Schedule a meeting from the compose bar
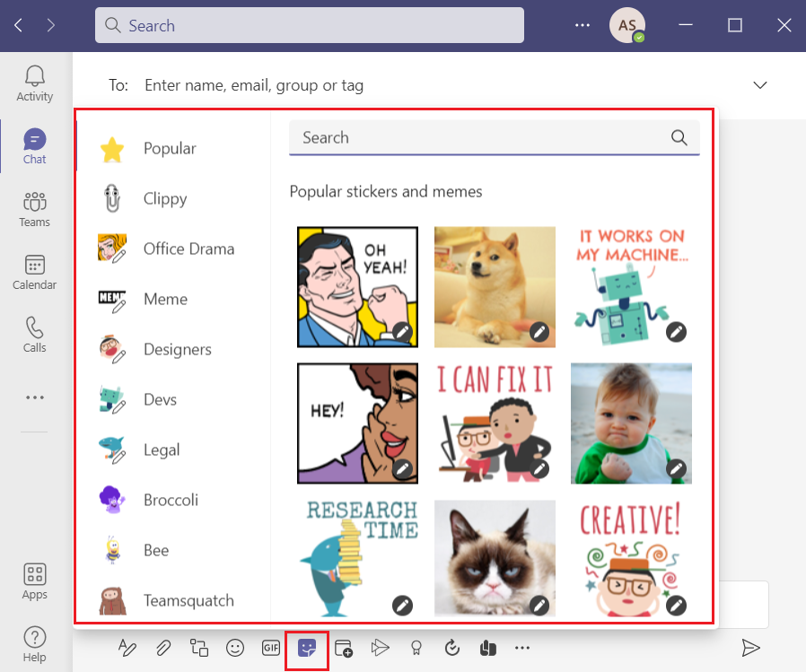The image size is (806, 672). (x=344, y=648)
